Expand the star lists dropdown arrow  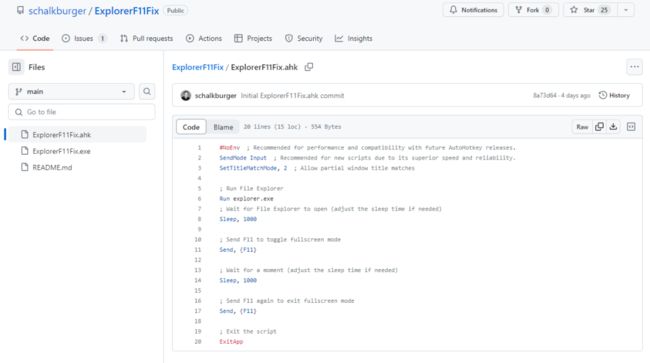[x=626, y=10]
